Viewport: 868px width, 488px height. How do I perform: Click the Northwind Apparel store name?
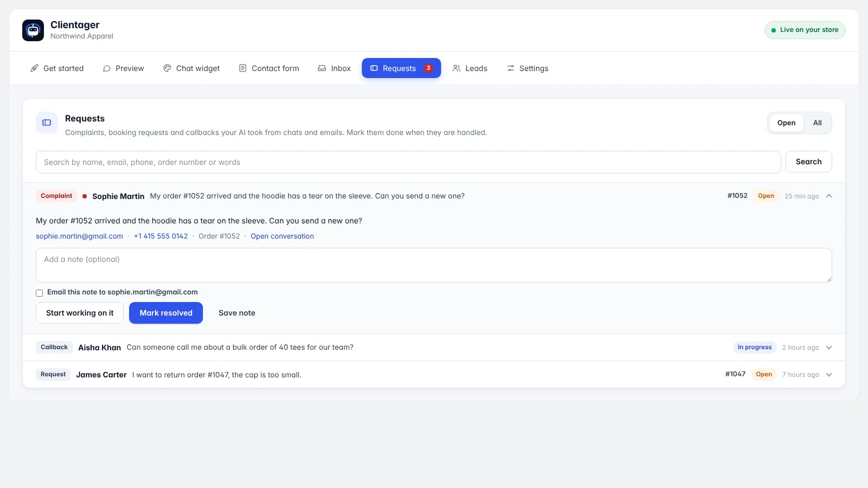pyautogui.click(x=82, y=36)
